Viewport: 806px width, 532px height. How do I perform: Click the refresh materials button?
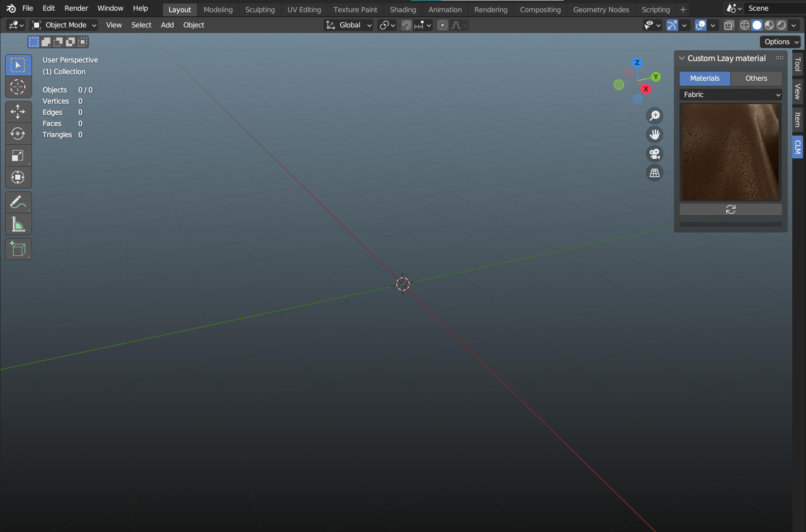click(730, 210)
